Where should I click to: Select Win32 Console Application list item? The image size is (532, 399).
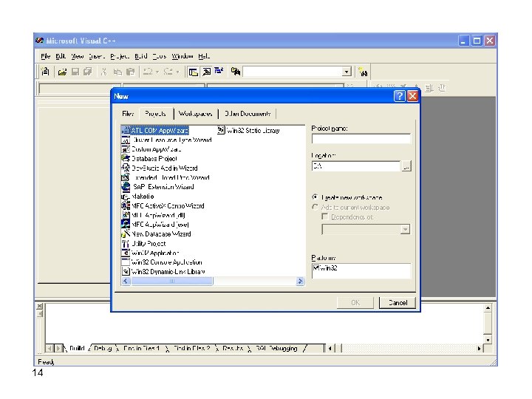162,262
